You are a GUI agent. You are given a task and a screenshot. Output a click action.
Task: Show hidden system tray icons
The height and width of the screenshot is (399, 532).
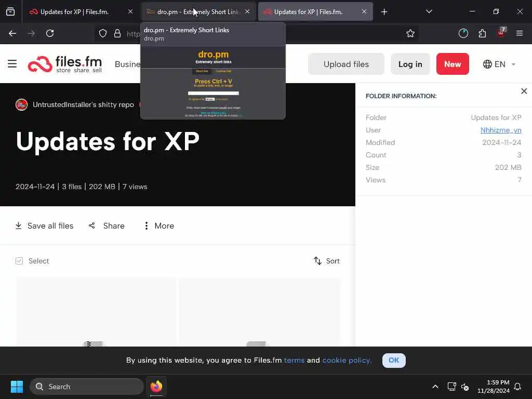(435, 387)
